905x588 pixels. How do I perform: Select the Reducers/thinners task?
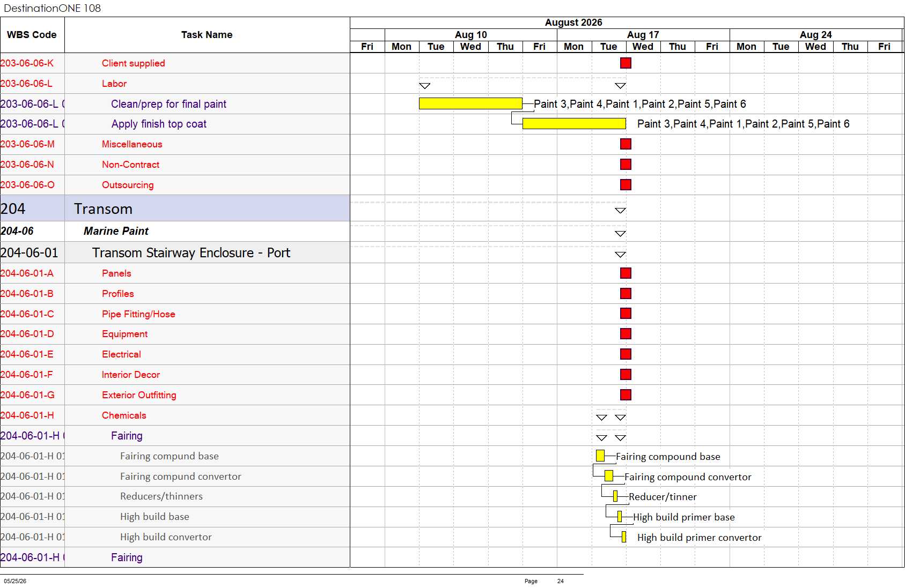[x=175, y=496]
